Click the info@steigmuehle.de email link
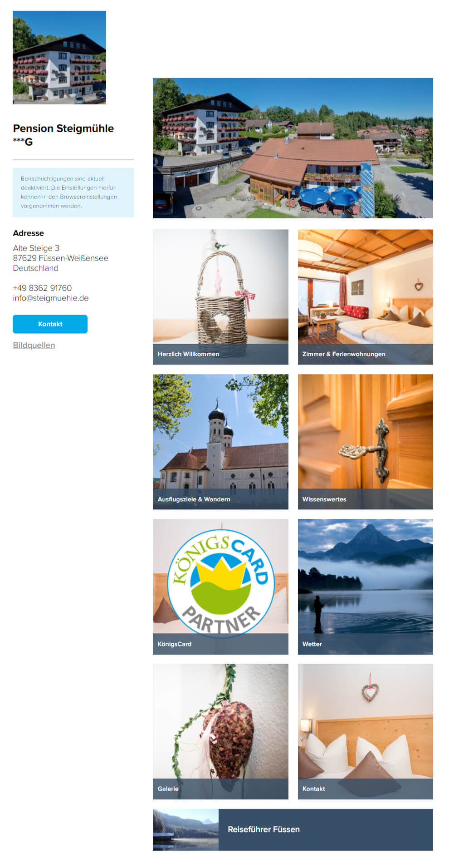 point(51,298)
